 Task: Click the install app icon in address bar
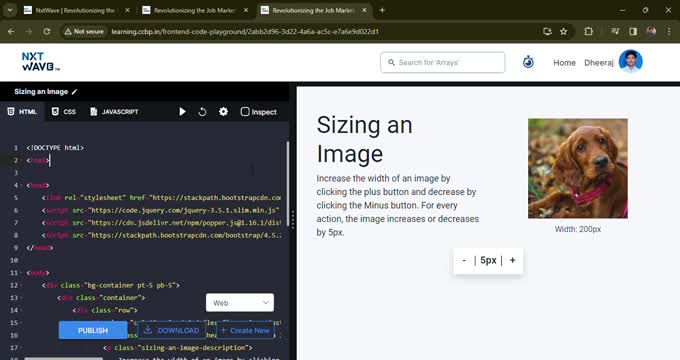[x=547, y=32]
